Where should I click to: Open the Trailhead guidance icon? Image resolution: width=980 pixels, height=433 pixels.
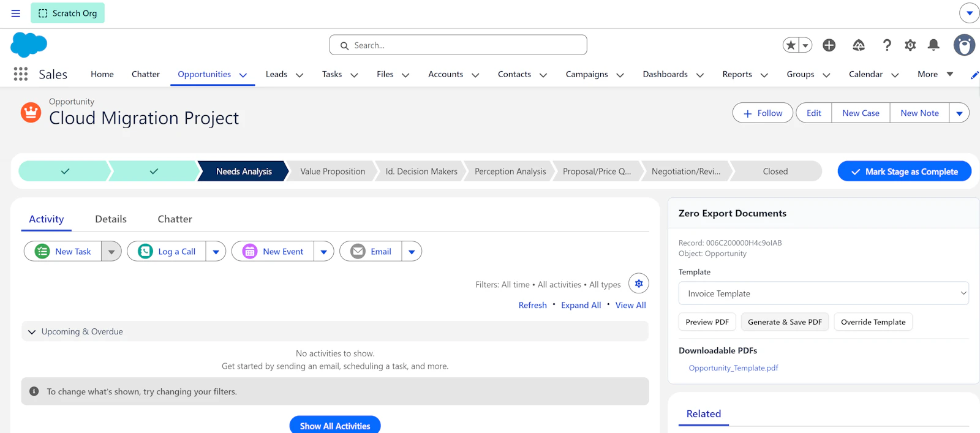tap(859, 45)
